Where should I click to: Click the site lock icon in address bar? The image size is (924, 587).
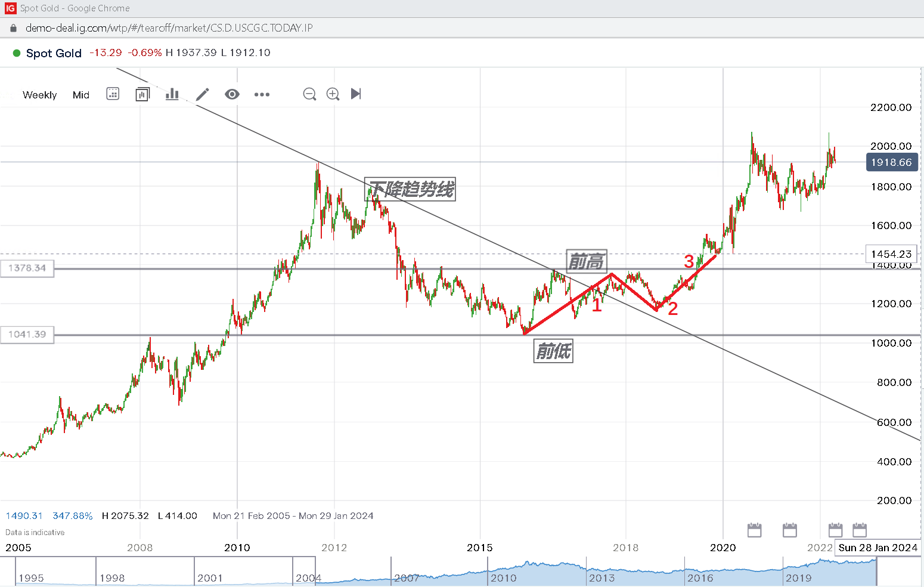tap(13, 28)
